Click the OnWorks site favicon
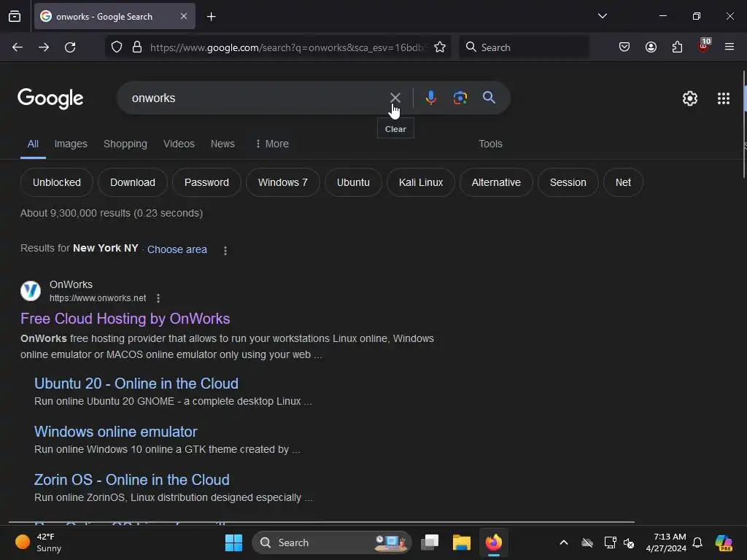This screenshot has width=747, height=560. (31, 291)
